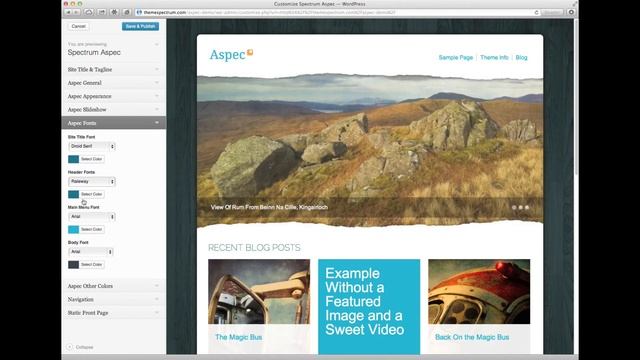
Task: Click the Cancel button in customizer
Action: click(78, 26)
